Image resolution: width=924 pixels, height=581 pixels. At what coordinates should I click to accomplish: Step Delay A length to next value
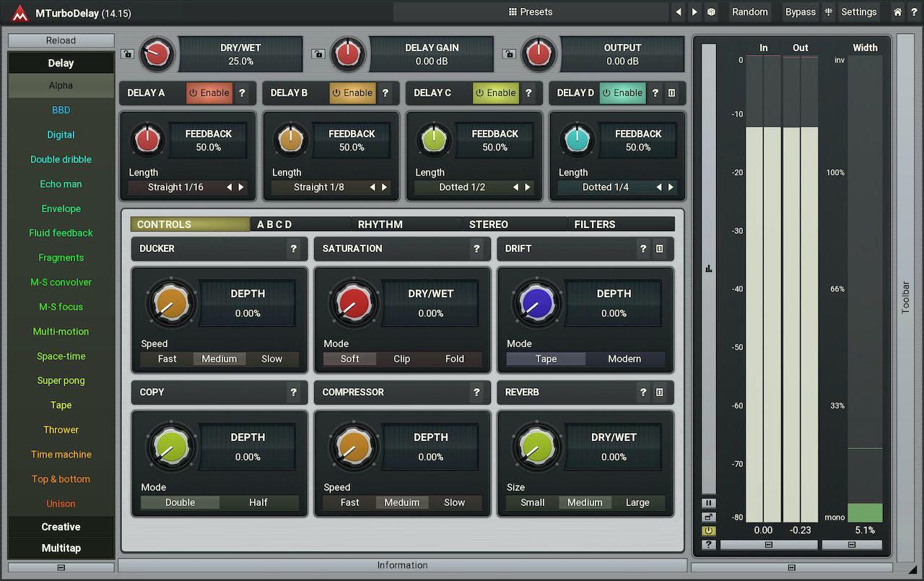point(241,187)
